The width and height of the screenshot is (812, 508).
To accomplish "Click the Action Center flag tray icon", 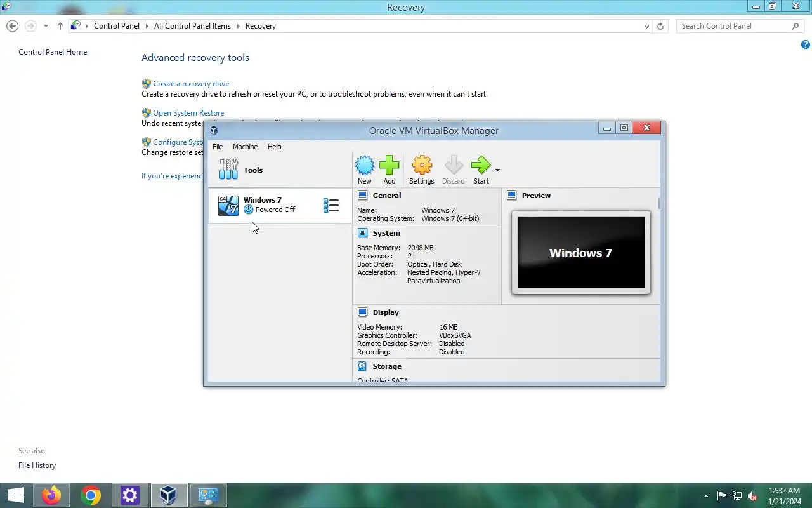I will pyautogui.click(x=722, y=496).
